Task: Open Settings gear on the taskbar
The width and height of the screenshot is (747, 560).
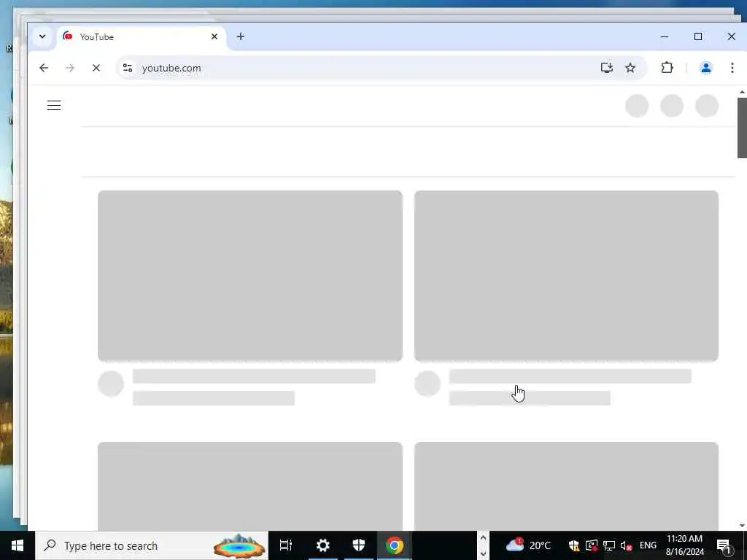Action: (323, 545)
